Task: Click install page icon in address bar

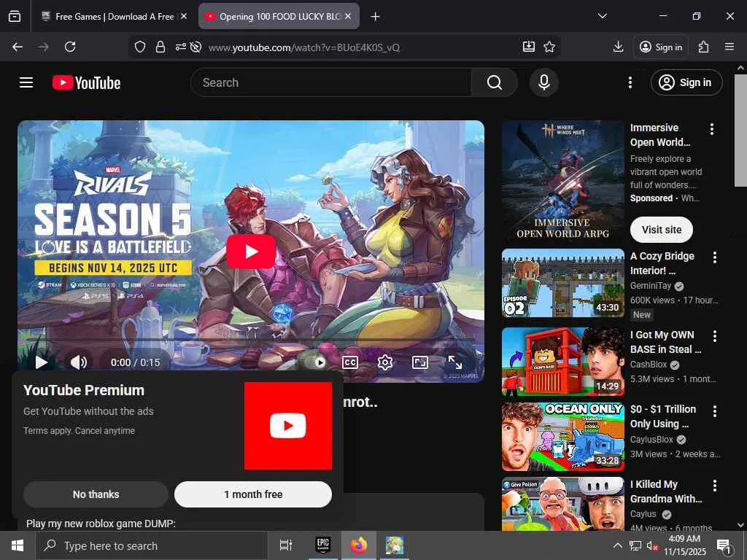Action: click(x=529, y=47)
